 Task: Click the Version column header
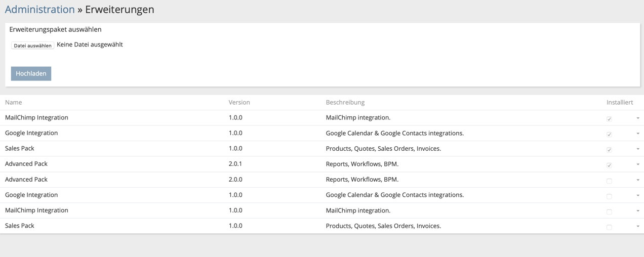pos(239,102)
